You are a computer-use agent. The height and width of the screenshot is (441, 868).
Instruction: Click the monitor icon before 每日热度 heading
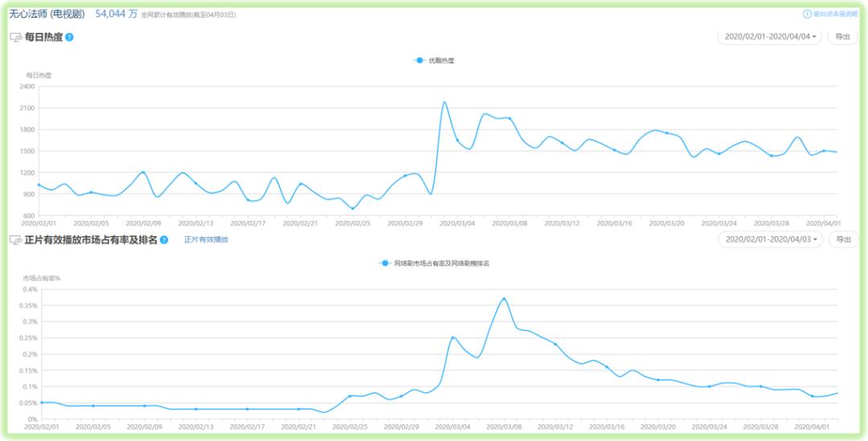tap(16, 38)
